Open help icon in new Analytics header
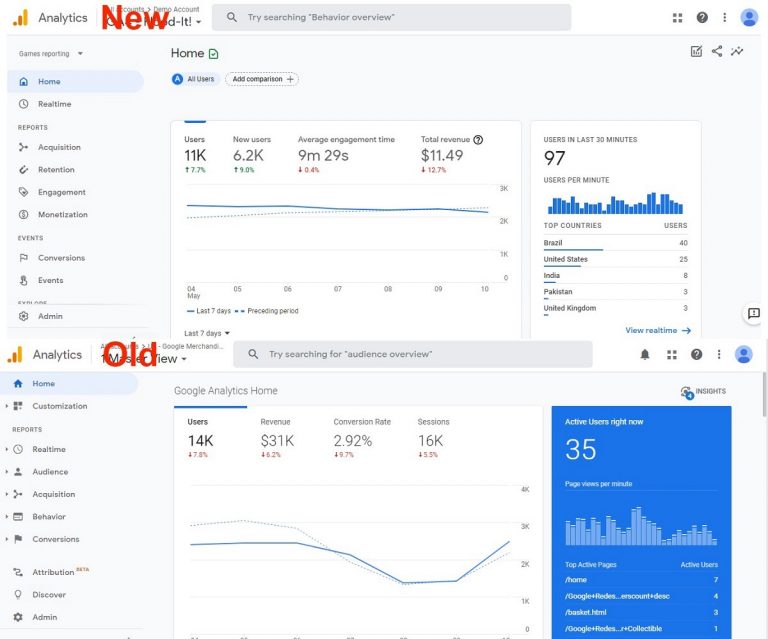 click(702, 18)
